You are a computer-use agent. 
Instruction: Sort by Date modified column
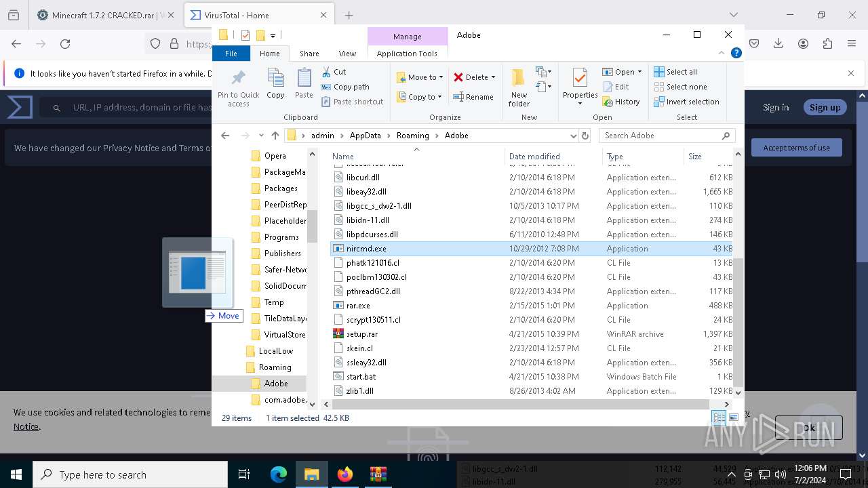pos(553,157)
